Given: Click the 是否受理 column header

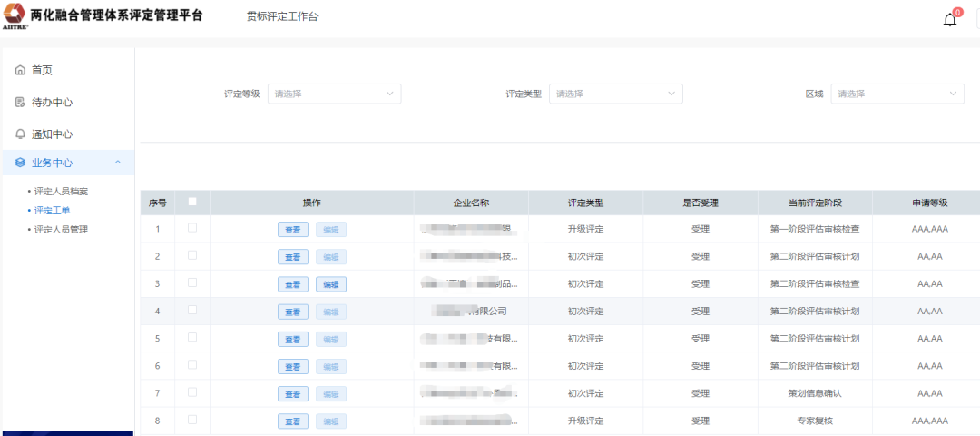Looking at the screenshot, I should (700, 203).
